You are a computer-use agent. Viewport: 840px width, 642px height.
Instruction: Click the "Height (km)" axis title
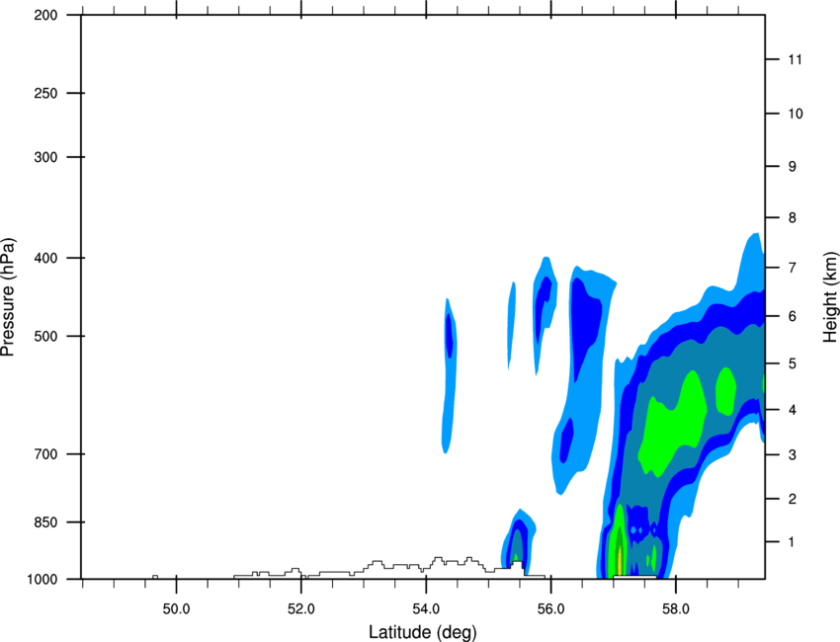[830, 296]
